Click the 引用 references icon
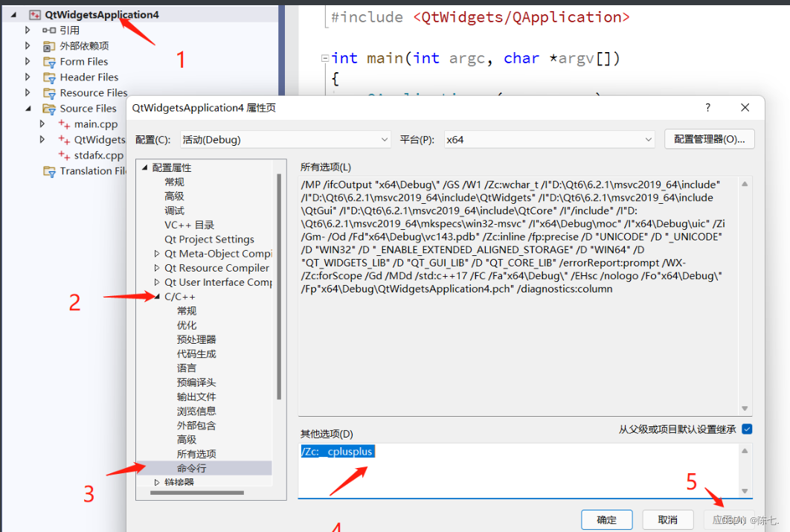The width and height of the screenshot is (790, 532). coord(49,31)
